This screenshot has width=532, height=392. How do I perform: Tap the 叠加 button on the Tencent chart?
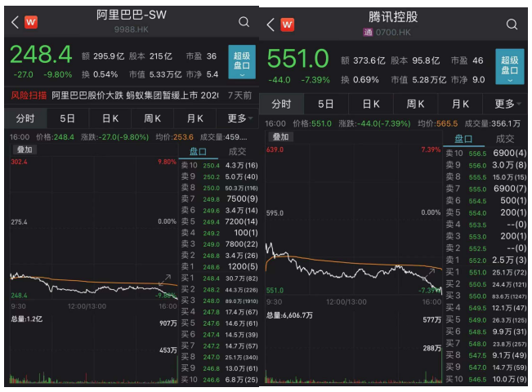click(281, 136)
